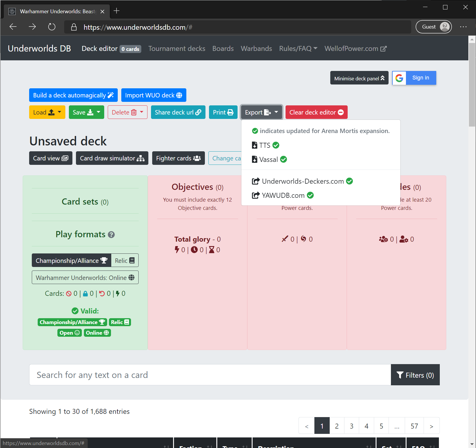The width and height of the screenshot is (476, 448).
Task: Click the Objectives (0) heading
Action: (198, 187)
